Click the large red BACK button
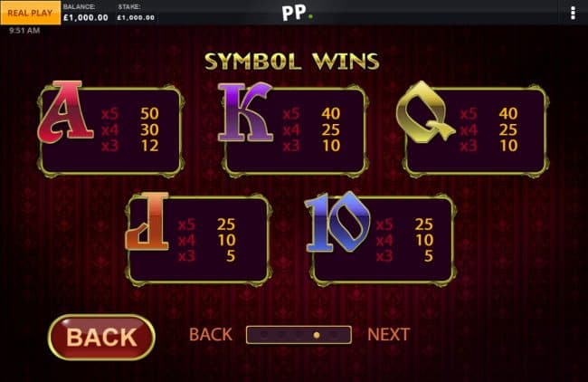 (x=101, y=337)
